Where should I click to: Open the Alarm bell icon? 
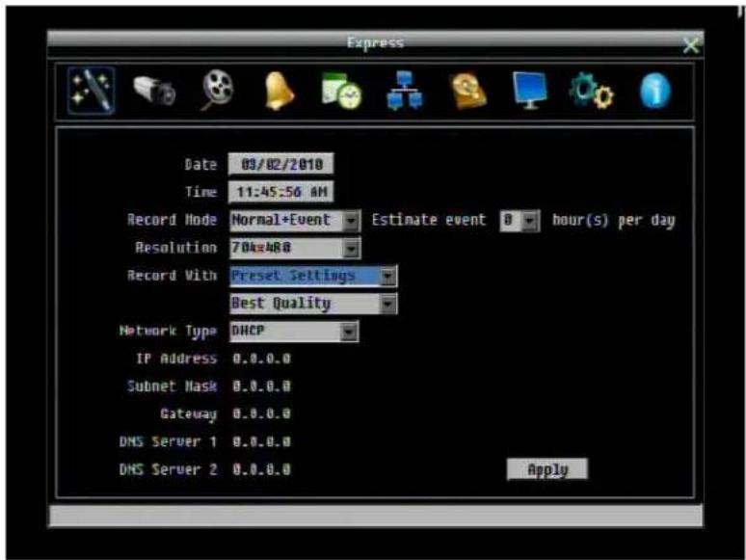click(279, 91)
